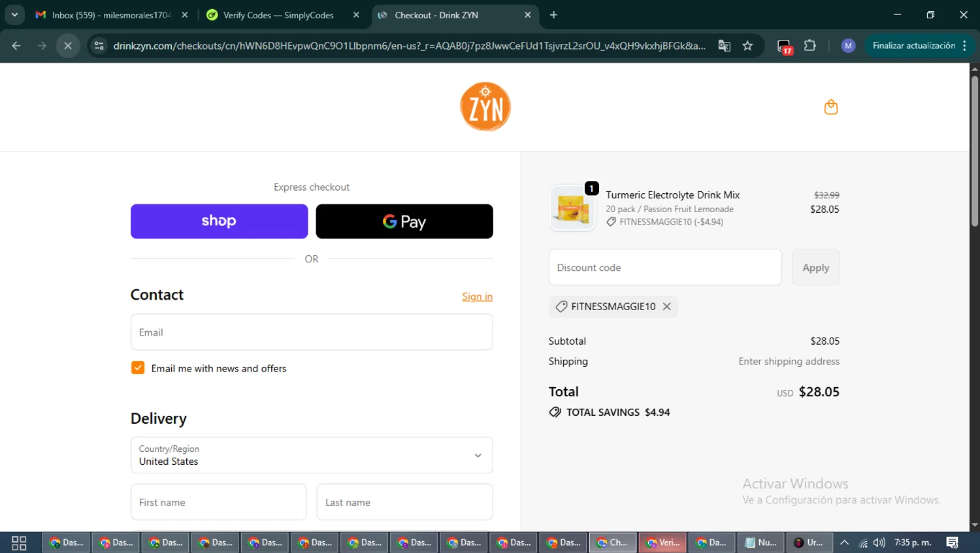
Task: Click the Last name field
Action: (x=404, y=502)
